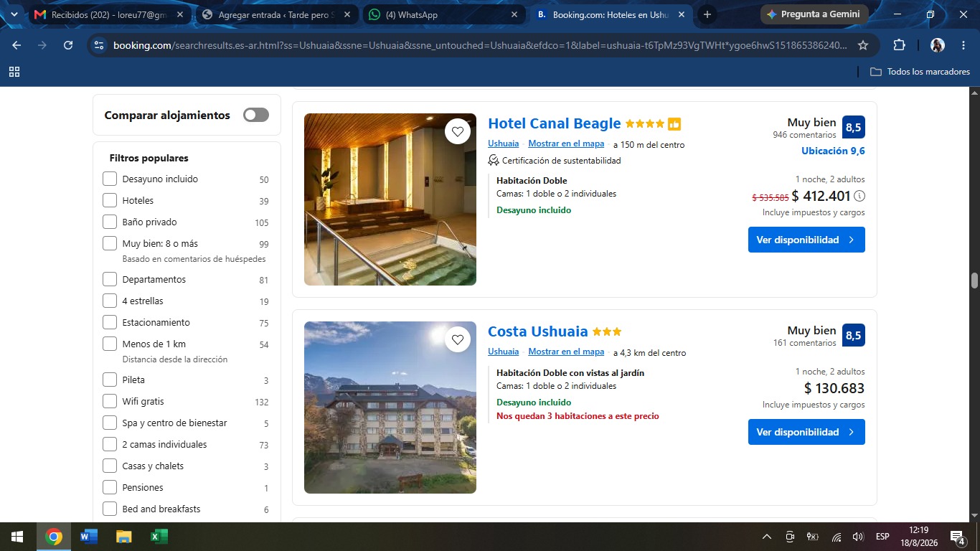This screenshot has height=551, width=980.
Task: Click the Chrome taskbar icon
Action: pos(54,537)
